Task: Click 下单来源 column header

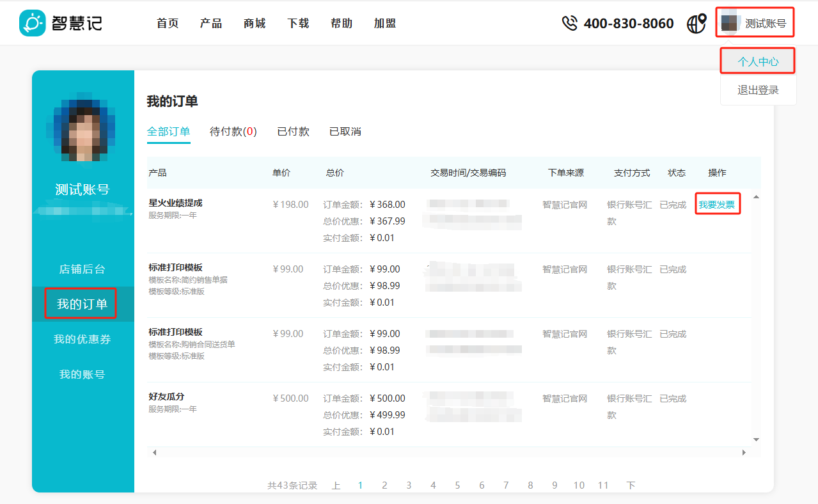Action: pyautogui.click(x=566, y=173)
